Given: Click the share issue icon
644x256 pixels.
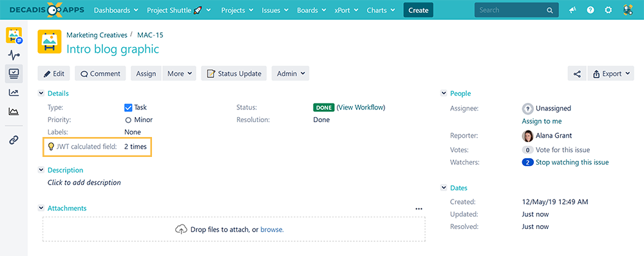Looking at the screenshot, I should point(577,74).
